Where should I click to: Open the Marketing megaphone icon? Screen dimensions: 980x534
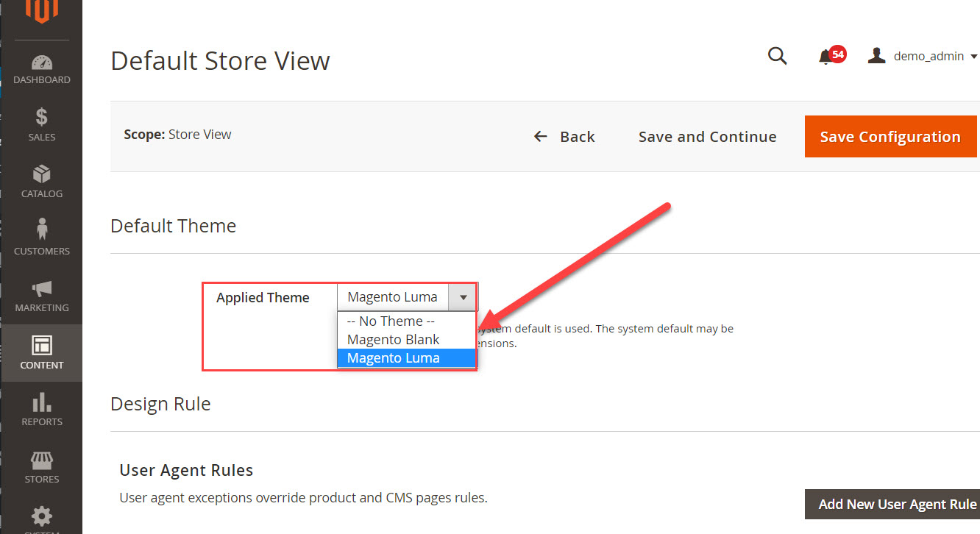[x=42, y=289]
